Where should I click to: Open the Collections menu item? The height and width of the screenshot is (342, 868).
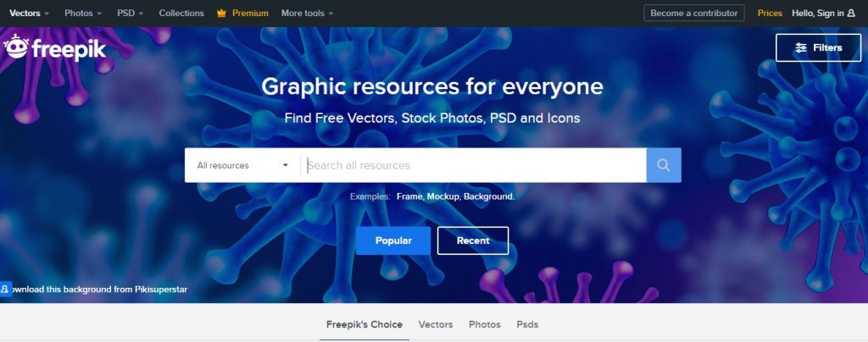point(181,14)
